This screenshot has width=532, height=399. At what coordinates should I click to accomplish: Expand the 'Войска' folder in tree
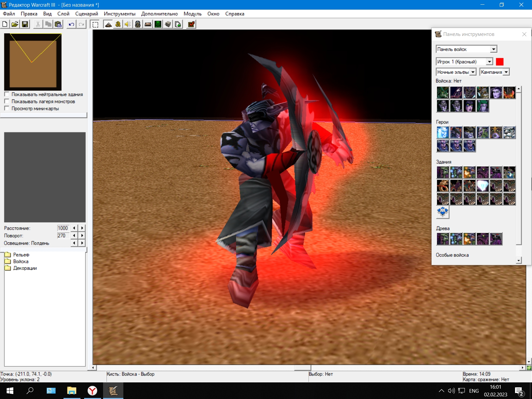16,261
